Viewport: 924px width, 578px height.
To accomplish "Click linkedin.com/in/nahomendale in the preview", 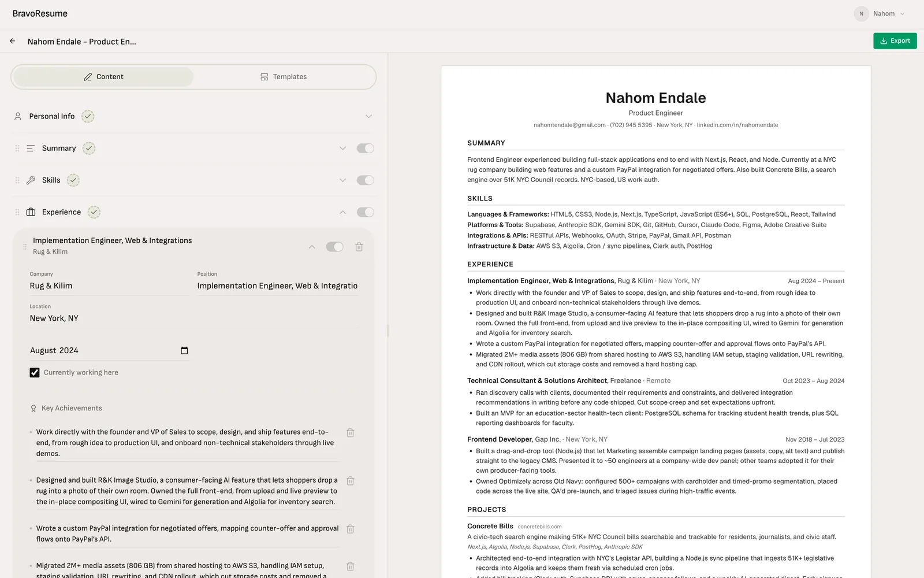I will click(737, 125).
